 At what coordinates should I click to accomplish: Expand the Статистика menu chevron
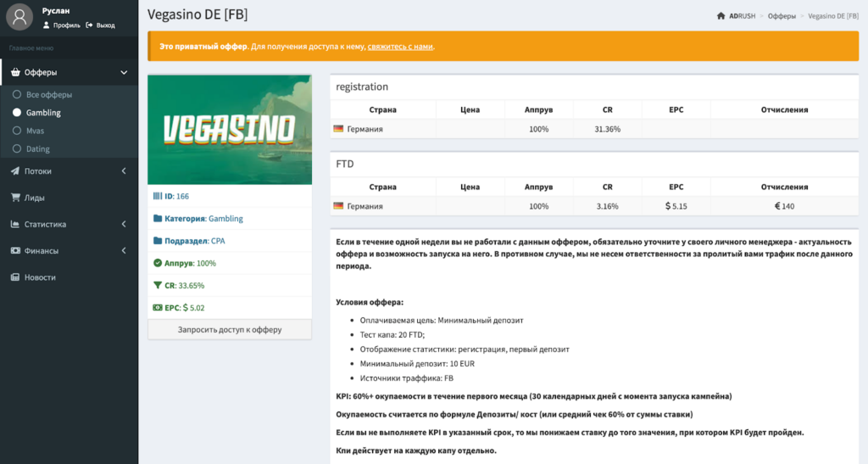pyautogui.click(x=124, y=224)
